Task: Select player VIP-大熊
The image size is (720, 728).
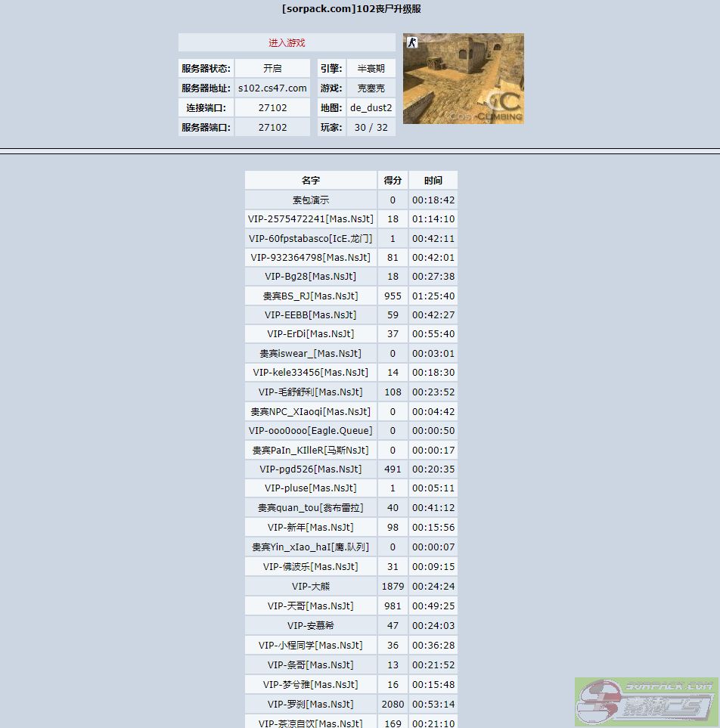Action: 311,586
